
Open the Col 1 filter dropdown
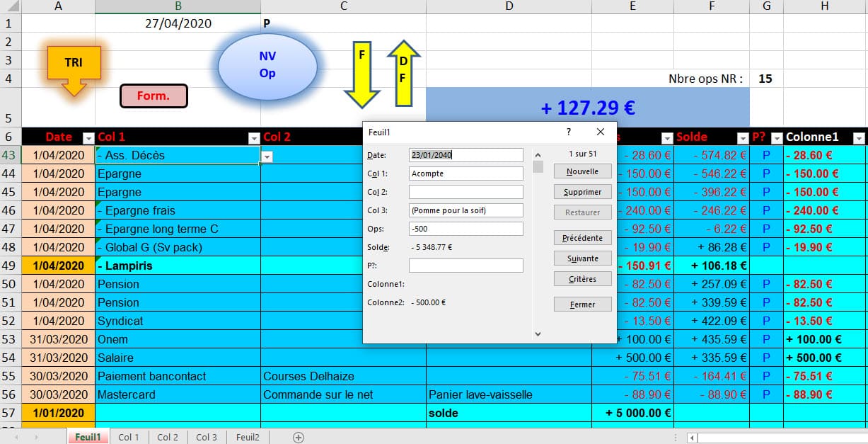[x=254, y=138]
